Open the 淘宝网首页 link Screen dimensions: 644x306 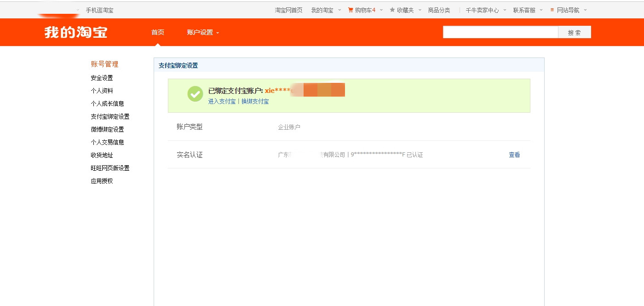(x=288, y=10)
